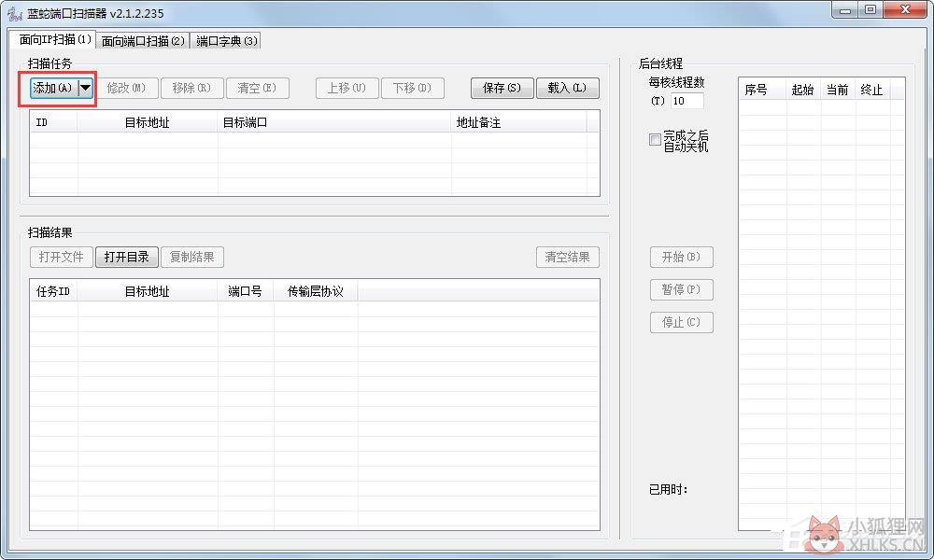The image size is (934, 560).
Task: Click the 复制结果 button
Action: [191, 257]
